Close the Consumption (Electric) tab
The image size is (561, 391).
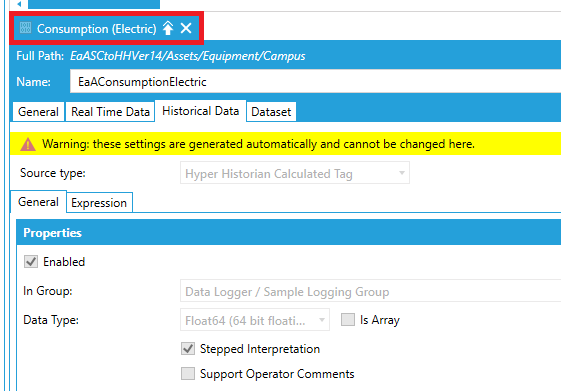coord(186,28)
